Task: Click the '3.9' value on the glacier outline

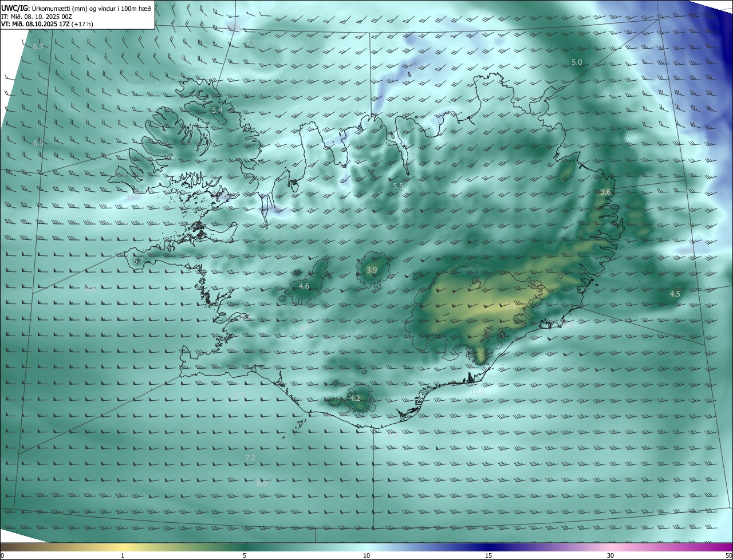Action: coord(371,270)
